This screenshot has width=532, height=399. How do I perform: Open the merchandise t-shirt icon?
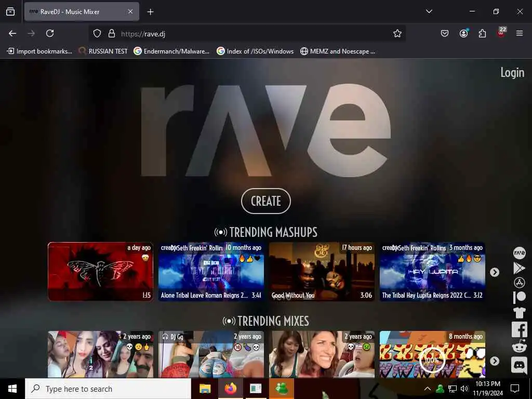519,312
